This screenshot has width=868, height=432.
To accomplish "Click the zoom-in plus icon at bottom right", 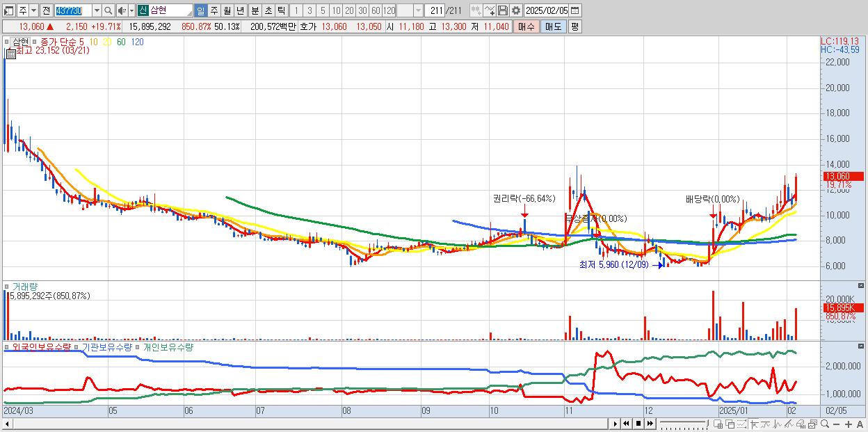I will [849, 424].
